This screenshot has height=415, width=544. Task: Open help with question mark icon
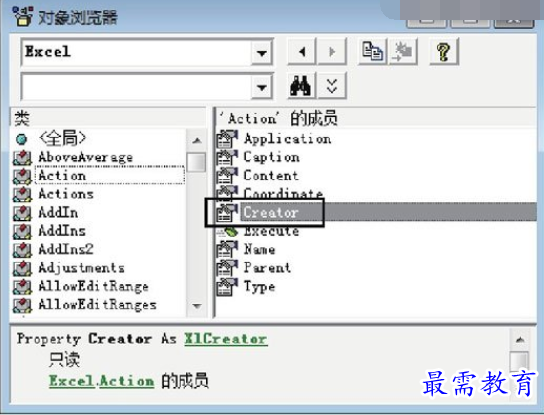(x=444, y=51)
